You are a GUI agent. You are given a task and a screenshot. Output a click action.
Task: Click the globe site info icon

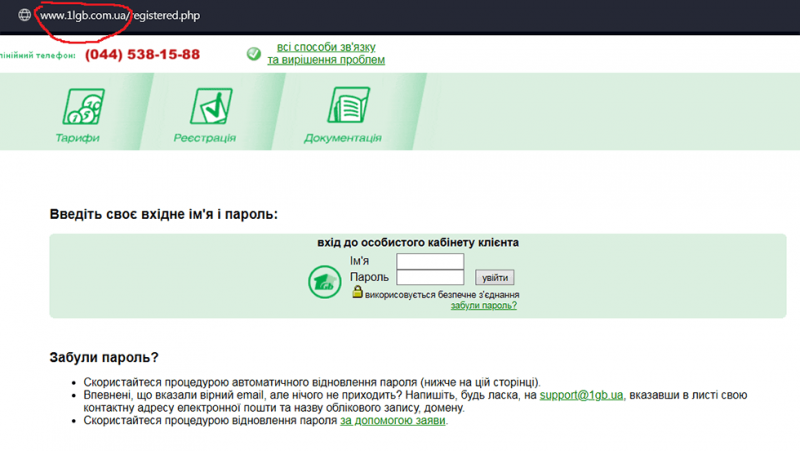coord(24,15)
